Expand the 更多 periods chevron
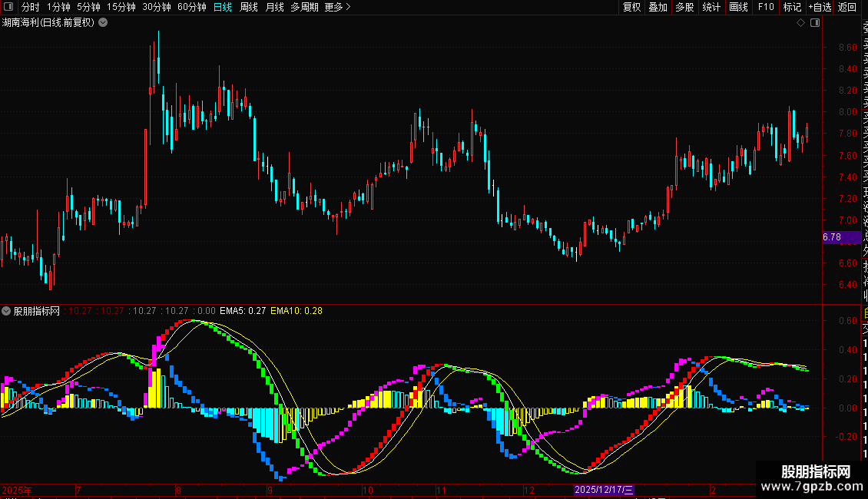Viewport: 868px width, 499px height. pyautogui.click(x=348, y=7)
